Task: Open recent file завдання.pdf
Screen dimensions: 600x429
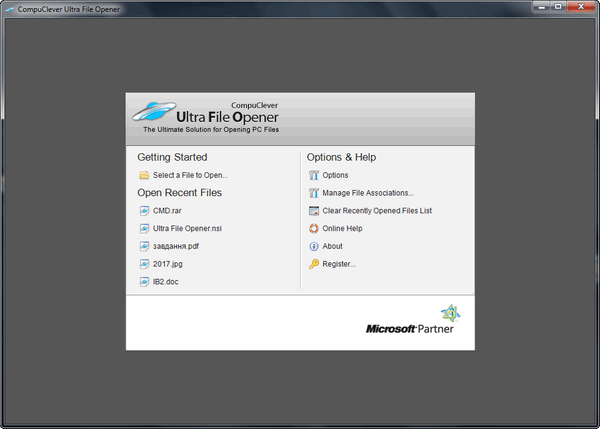Action: click(x=176, y=246)
